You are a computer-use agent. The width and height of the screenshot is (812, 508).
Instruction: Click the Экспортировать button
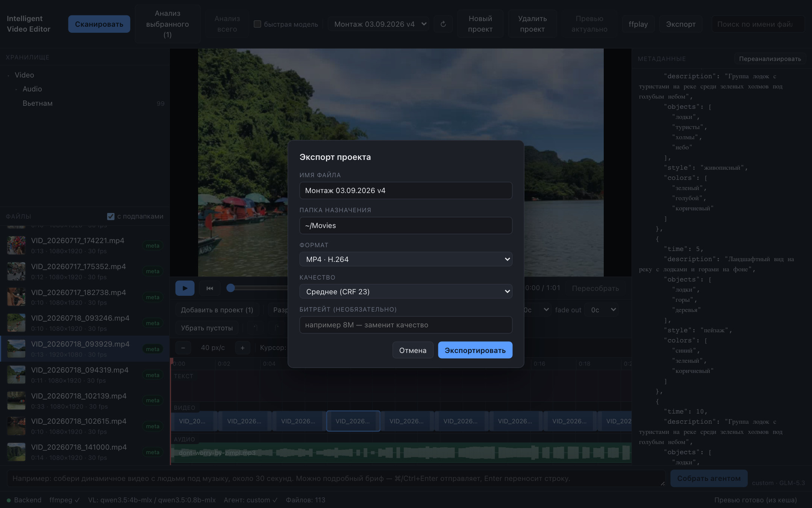[x=475, y=350]
